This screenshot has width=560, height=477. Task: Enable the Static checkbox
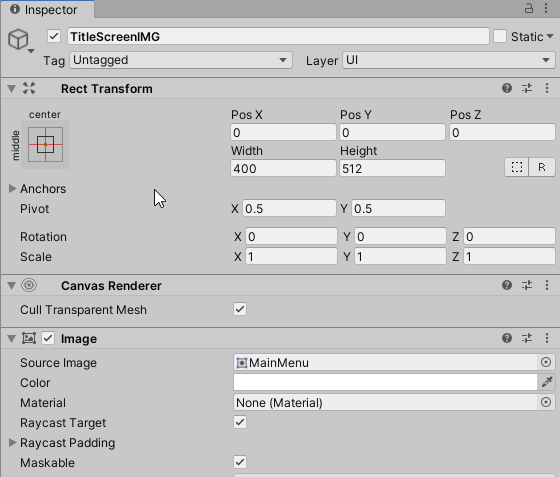[x=500, y=36]
